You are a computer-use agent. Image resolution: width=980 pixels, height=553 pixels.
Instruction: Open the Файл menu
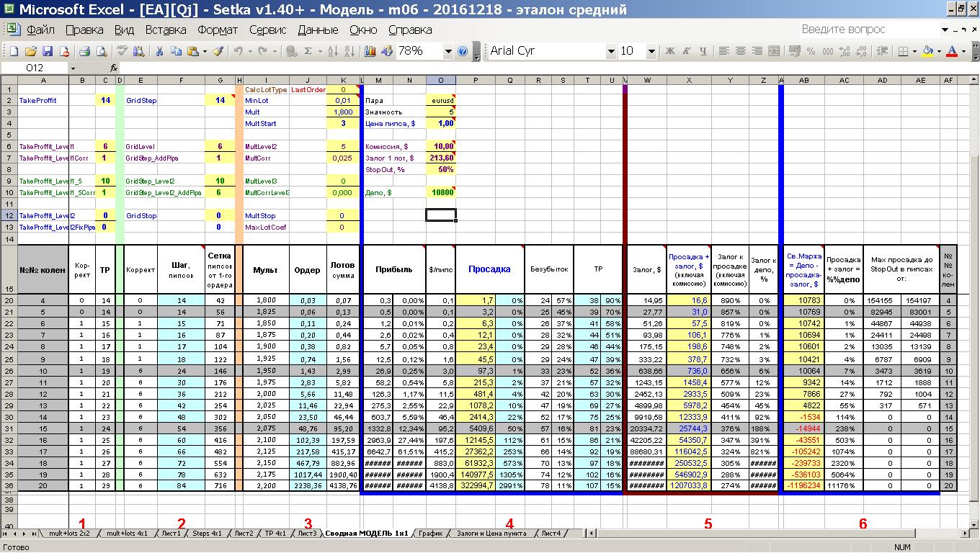(x=40, y=30)
